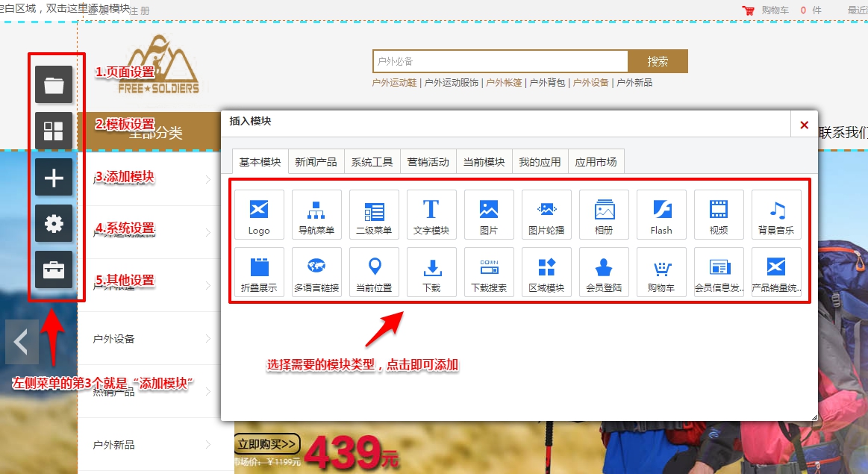Add a 背景音乐 background music module
Screen dimensions: 868x474
point(775,214)
